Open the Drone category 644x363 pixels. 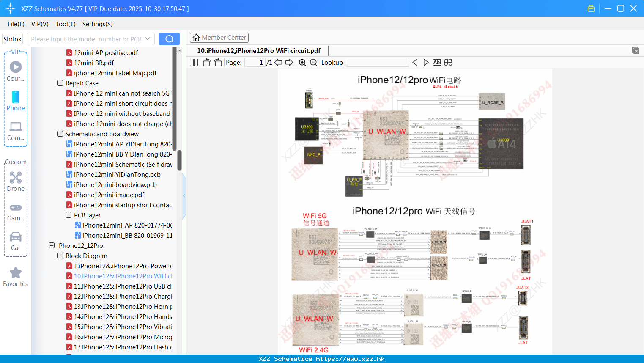(16, 181)
